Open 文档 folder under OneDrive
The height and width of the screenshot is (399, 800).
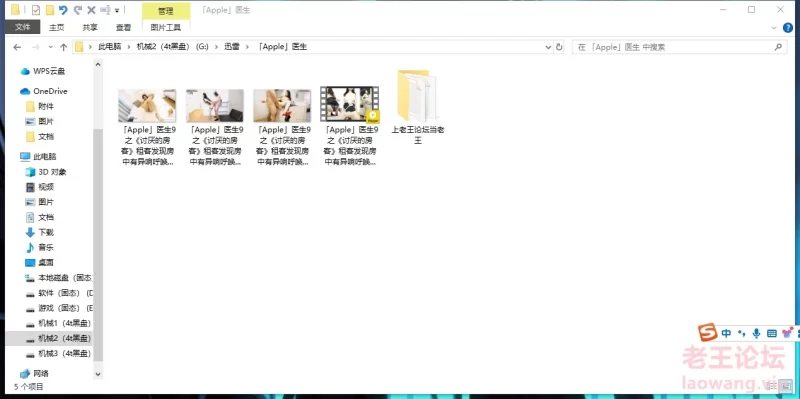tap(40, 137)
